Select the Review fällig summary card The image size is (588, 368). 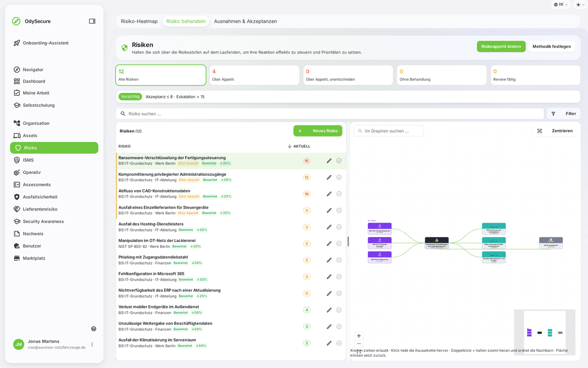[x=536, y=75]
